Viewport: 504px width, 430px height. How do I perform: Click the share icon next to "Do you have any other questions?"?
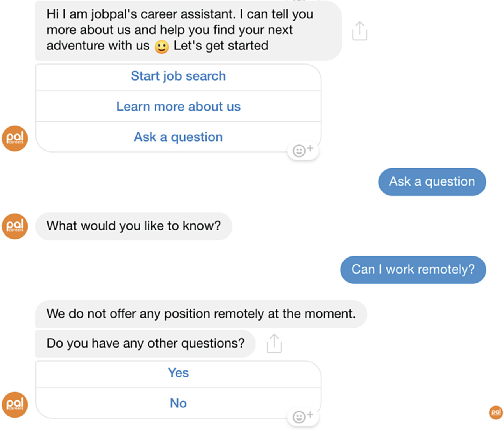coord(274,344)
